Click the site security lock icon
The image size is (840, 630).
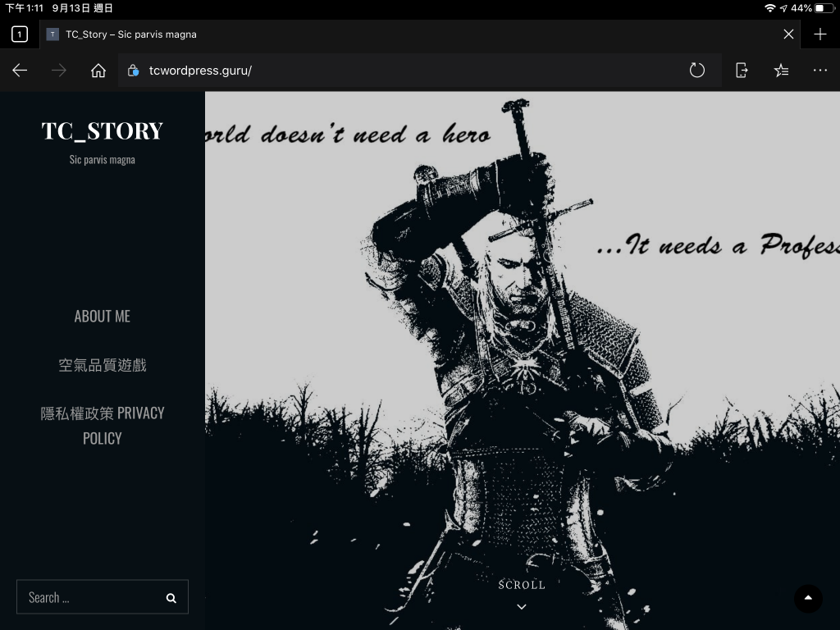click(134, 71)
